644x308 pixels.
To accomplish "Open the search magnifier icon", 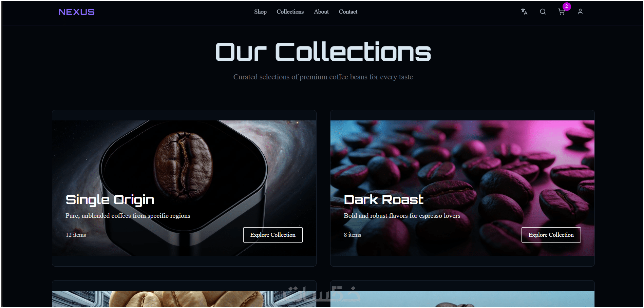I will click(x=543, y=12).
